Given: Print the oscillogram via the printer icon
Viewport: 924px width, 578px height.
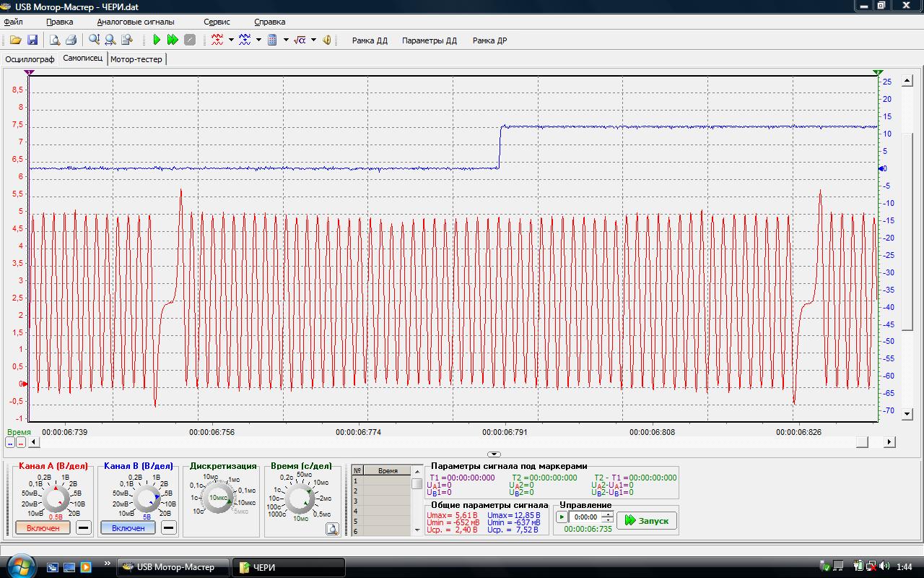Looking at the screenshot, I should (71, 40).
